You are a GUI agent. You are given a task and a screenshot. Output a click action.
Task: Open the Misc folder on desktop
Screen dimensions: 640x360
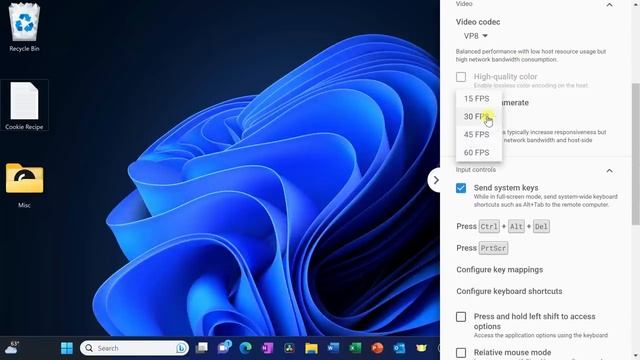coord(24,184)
